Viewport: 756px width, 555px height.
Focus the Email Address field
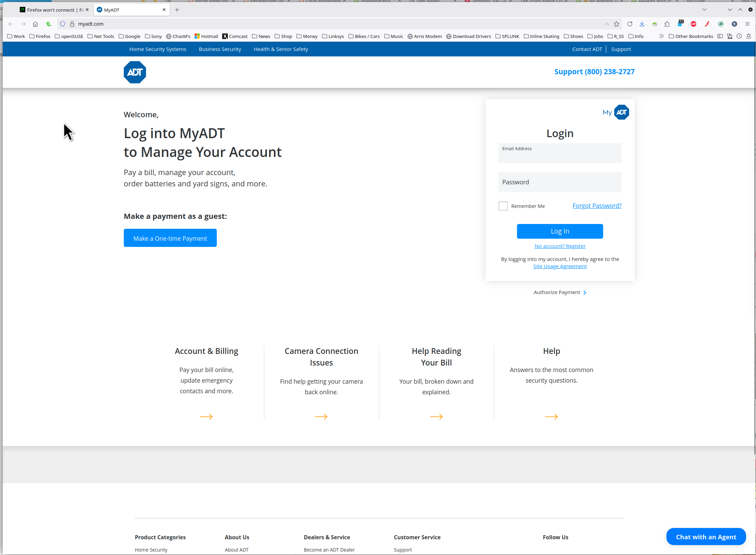coord(560,153)
